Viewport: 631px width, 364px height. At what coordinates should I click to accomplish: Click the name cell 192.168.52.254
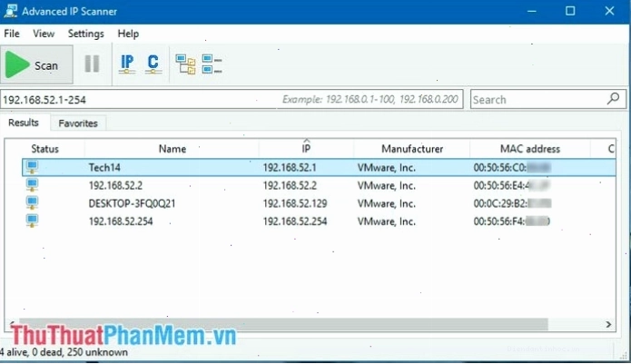tap(121, 221)
